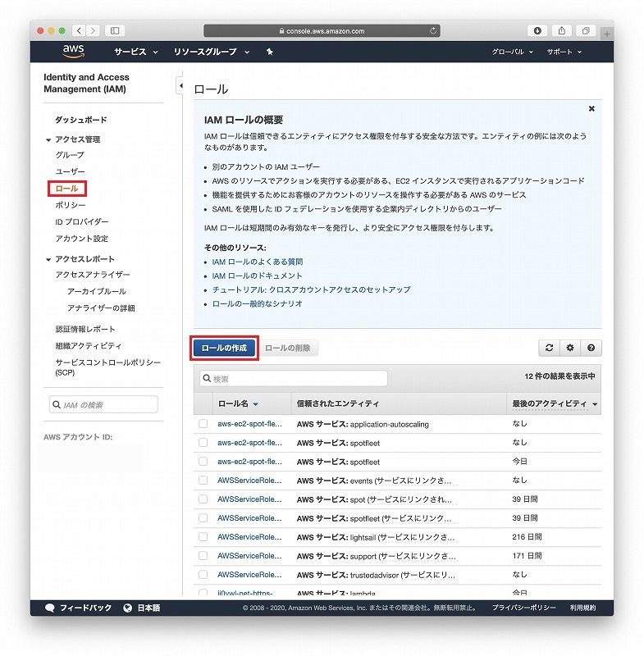
Task: Open a new tab with plus button
Action: click(607, 34)
